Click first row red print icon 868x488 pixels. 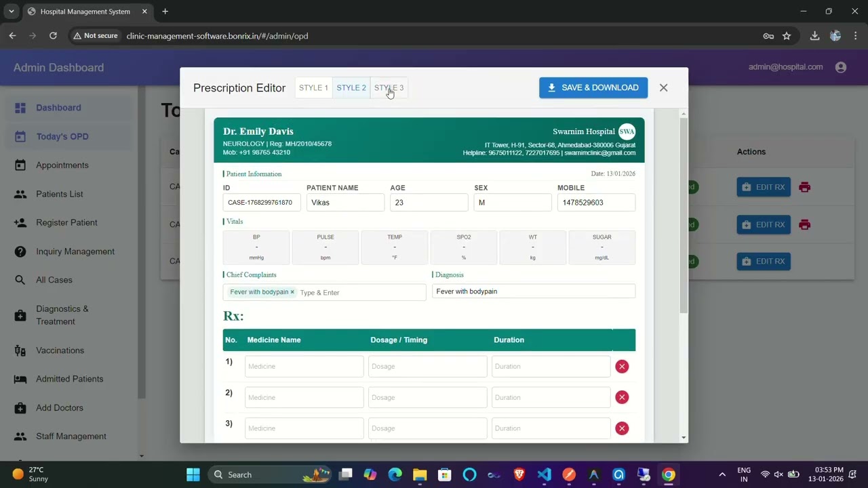click(804, 187)
